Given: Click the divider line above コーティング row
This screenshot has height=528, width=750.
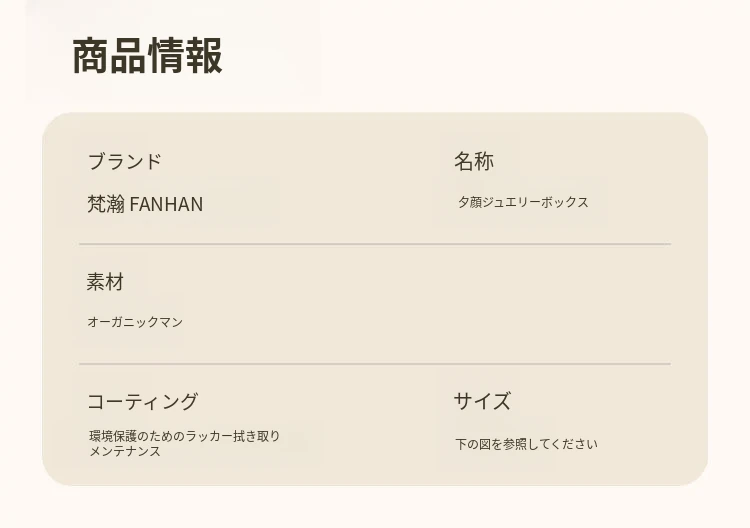Looking at the screenshot, I should (x=375, y=364).
